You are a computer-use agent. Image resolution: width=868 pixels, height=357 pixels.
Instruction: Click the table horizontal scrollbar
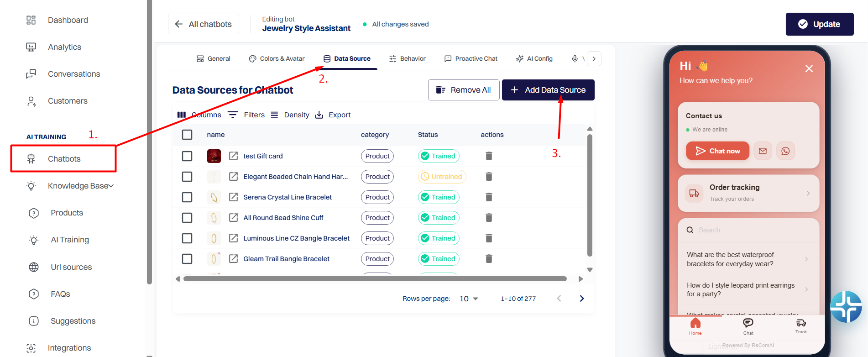tap(375, 278)
